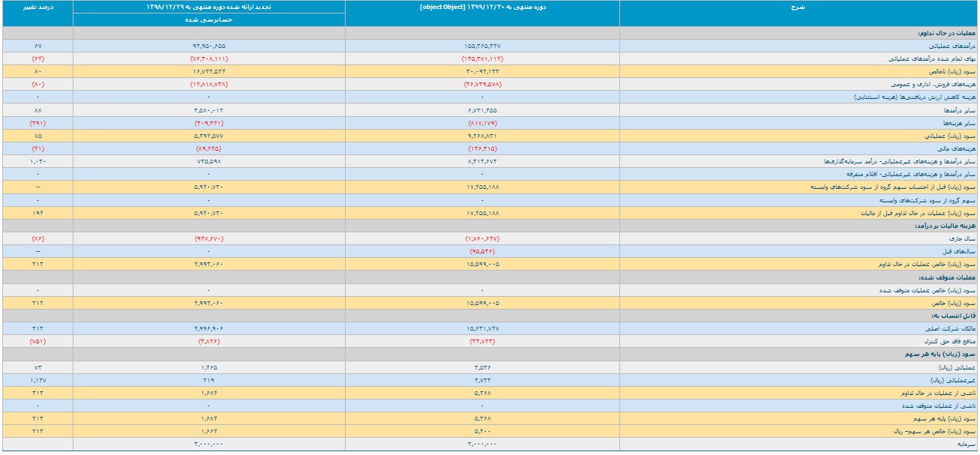Click the سال جاری tax row label

(964, 238)
